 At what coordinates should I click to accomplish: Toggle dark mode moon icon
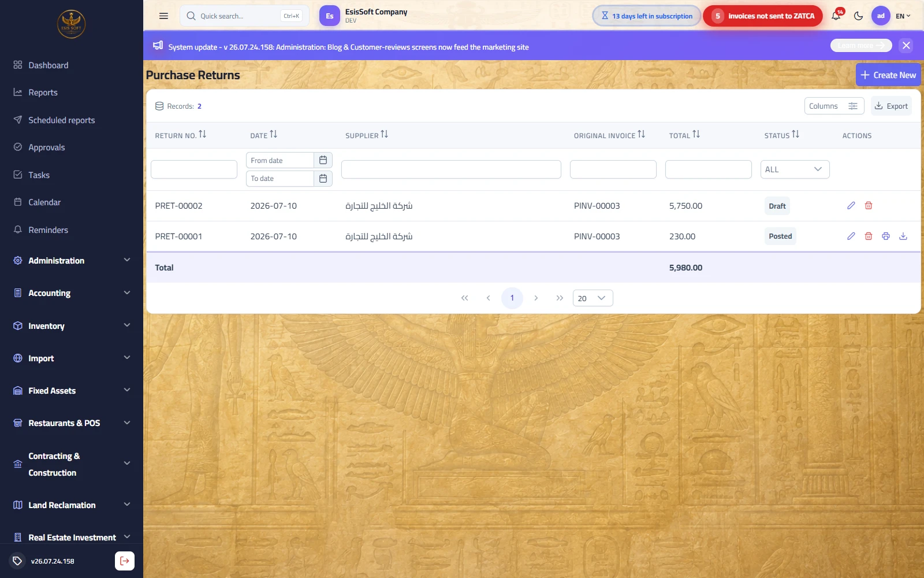point(858,16)
